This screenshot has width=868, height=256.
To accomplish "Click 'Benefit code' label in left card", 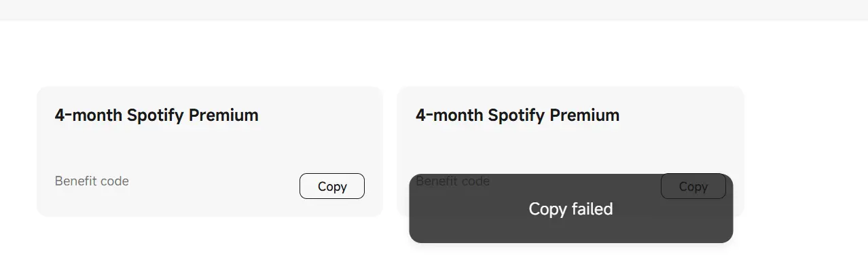I will point(92,181).
